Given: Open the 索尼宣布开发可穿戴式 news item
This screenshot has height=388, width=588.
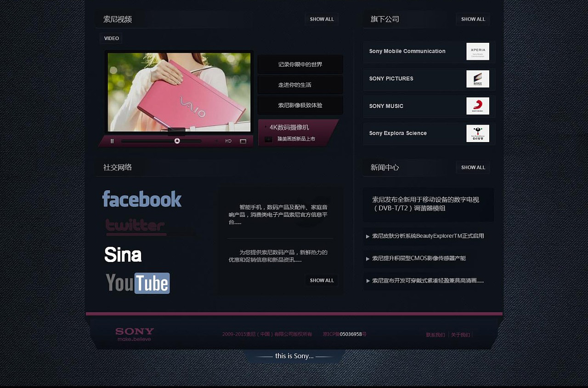Looking at the screenshot, I should click(x=428, y=280).
